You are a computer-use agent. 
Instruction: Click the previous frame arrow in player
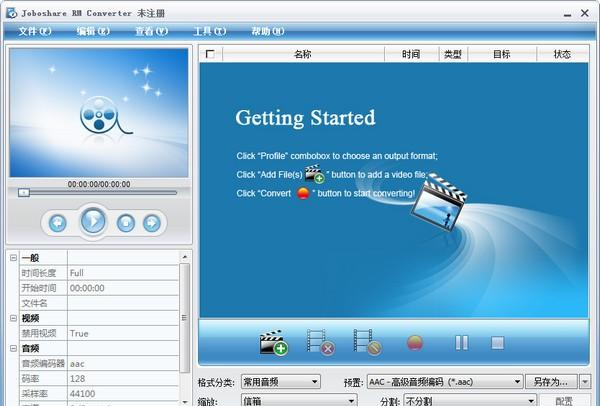point(58,223)
